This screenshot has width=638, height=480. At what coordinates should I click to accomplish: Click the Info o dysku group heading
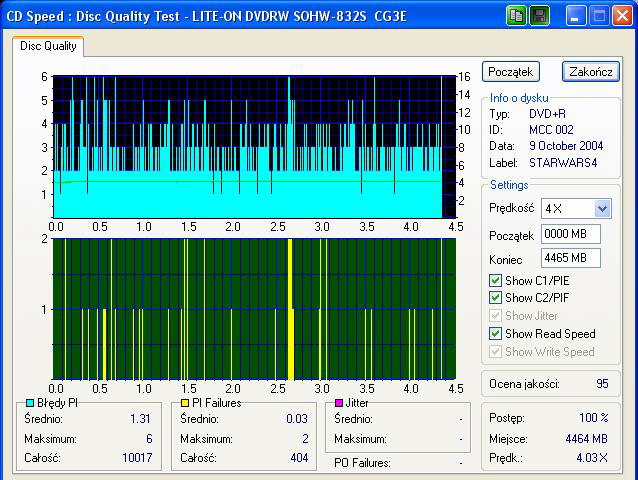click(x=519, y=98)
